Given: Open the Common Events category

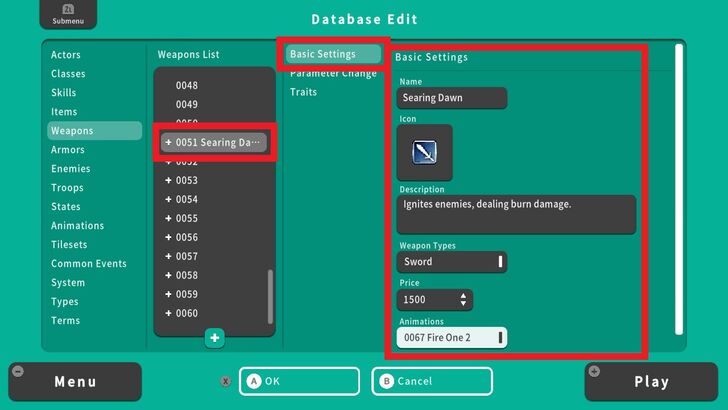Looking at the screenshot, I should tap(89, 264).
